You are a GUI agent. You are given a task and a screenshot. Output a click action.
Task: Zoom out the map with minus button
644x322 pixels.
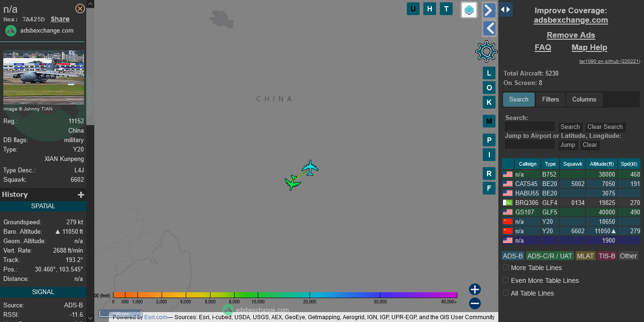click(x=475, y=304)
